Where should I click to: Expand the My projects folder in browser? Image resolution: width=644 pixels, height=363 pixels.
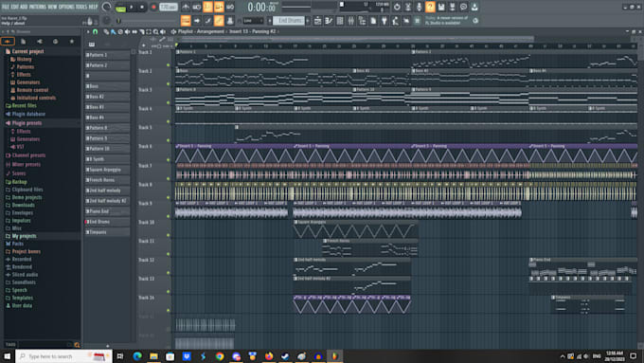pyautogui.click(x=24, y=236)
